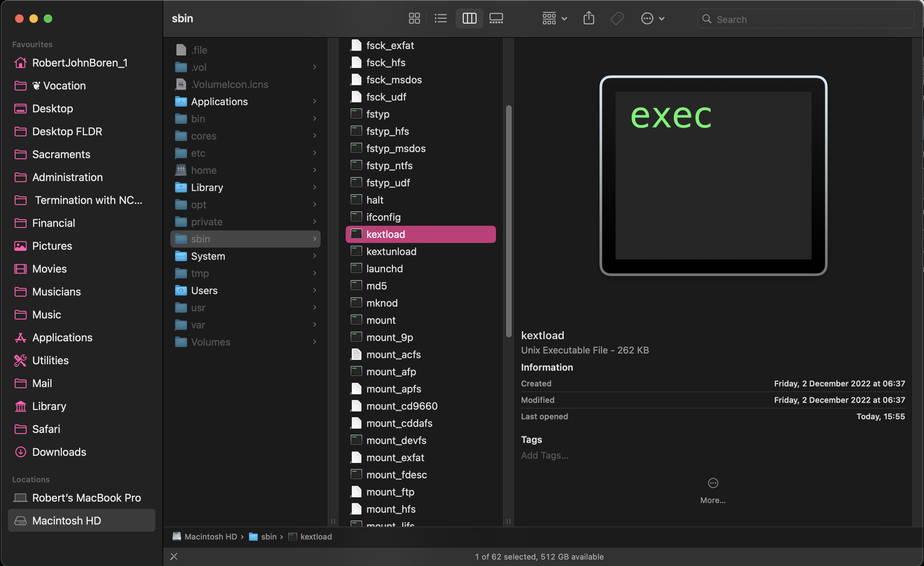Screen dimensions: 924x566
Task: Switch to gallery view mode
Action: click(x=496, y=18)
